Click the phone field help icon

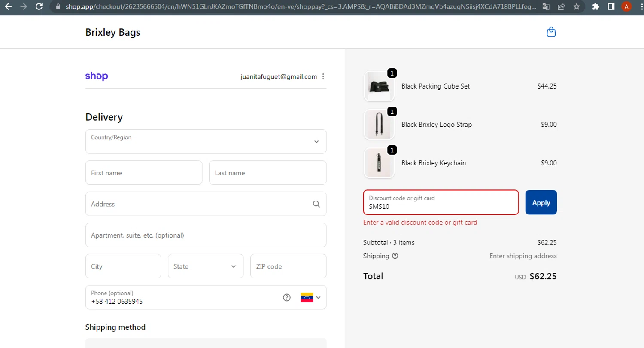[287, 297]
